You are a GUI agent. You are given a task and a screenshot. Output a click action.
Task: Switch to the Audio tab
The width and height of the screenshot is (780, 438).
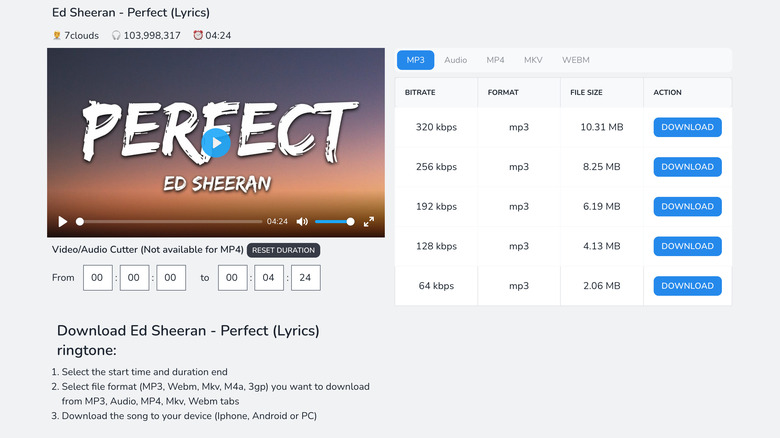tap(455, 60)
